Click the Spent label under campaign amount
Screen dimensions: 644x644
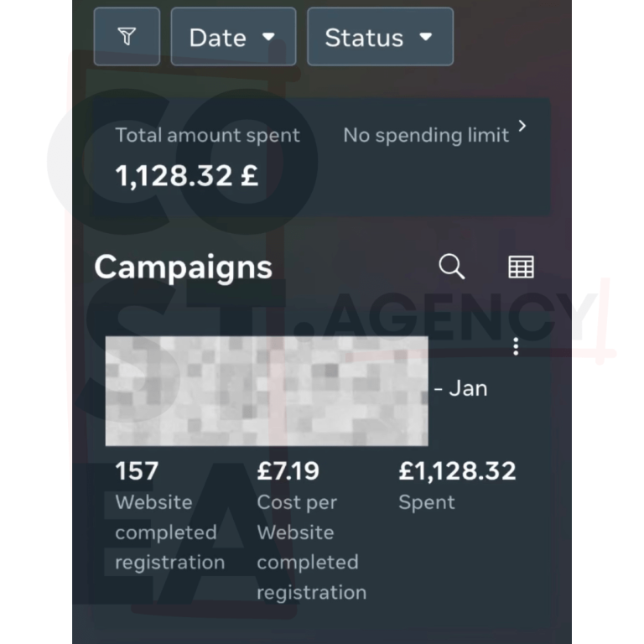coord(427,502)
